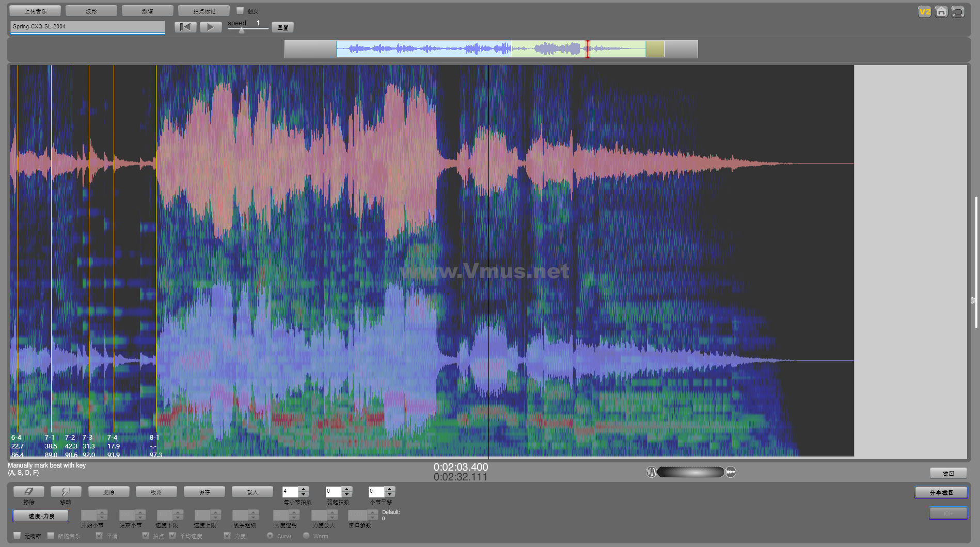Screen dimensions: 980x547
Task: Increase beats per measure (每小节拍数) stepper
Action: 304,489
